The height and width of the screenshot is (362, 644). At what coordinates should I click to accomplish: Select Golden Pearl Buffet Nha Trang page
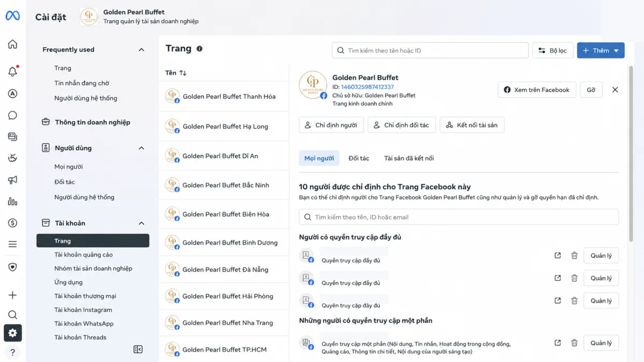coord(224,323)
